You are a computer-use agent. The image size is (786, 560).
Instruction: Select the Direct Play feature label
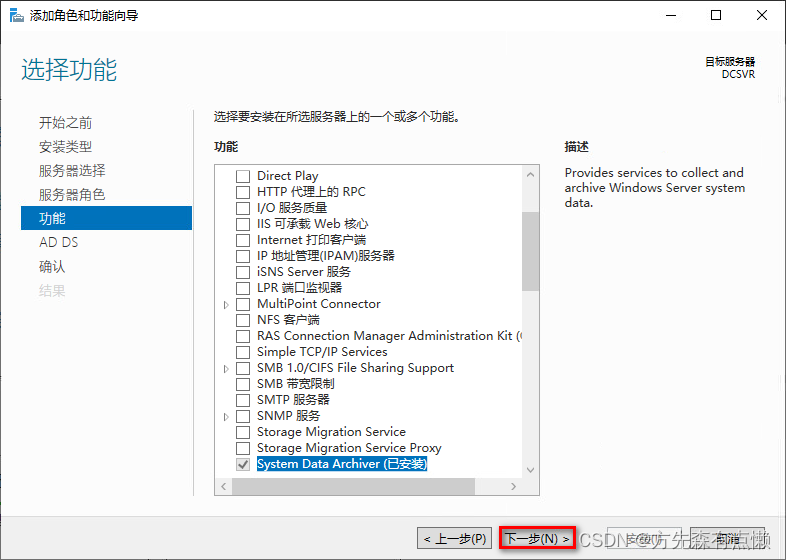[x=288, y=176]
